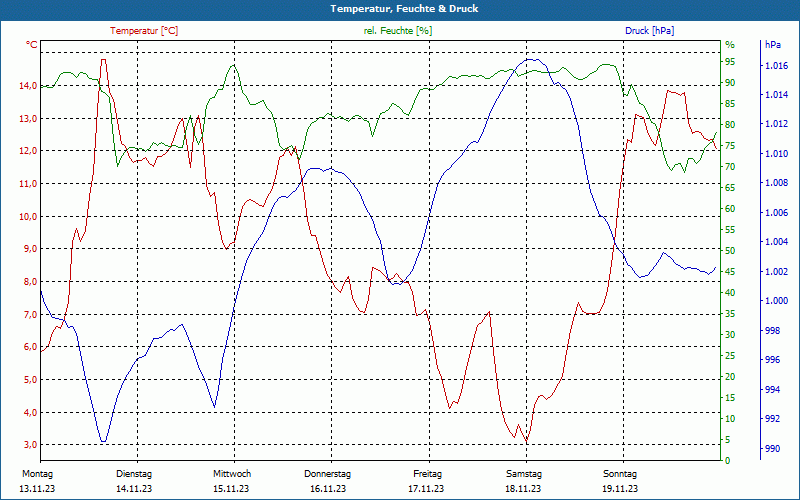Click the 1.008 pressure axis value
The width and height of the screenshot is (800, 500).
click(x=776, y=183)
